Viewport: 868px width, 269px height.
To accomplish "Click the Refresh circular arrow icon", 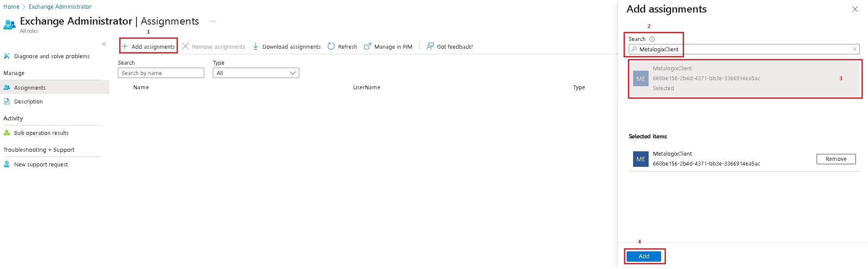I will coord(331,46).
